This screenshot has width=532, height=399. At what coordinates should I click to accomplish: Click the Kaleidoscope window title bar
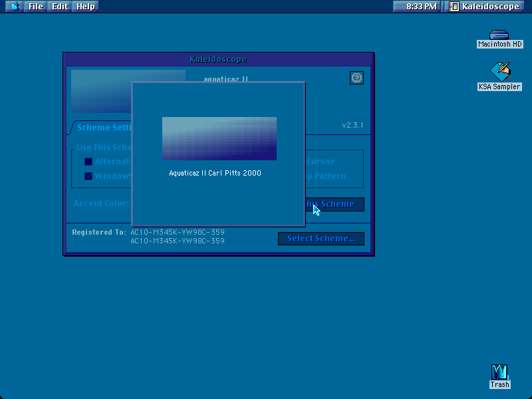click(218, 59)
